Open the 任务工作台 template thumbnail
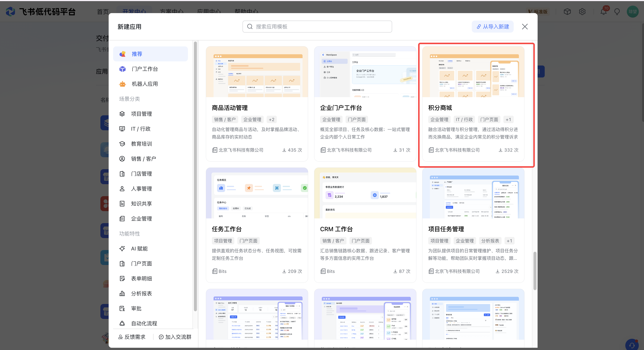 pyautogui.click(x=257, y=193)
